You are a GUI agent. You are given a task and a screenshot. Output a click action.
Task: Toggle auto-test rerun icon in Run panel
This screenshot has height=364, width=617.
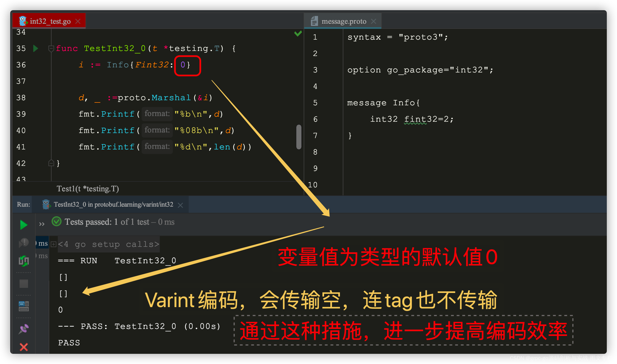pos(24,261)
